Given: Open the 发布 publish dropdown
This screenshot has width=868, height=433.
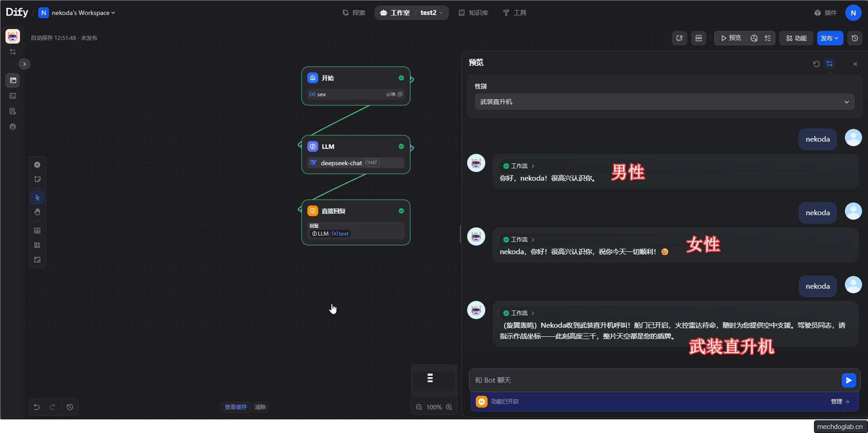Looking at the screenshot, I should coord(829,38).
